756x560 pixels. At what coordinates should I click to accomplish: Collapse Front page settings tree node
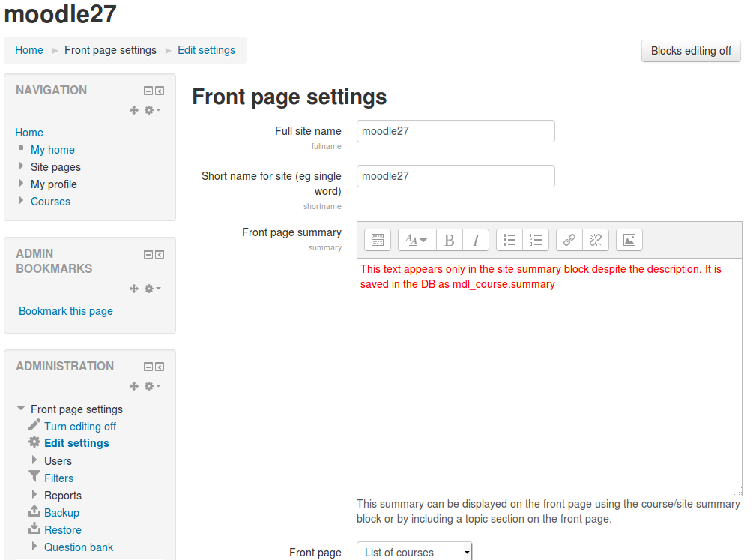pos(21,408)
